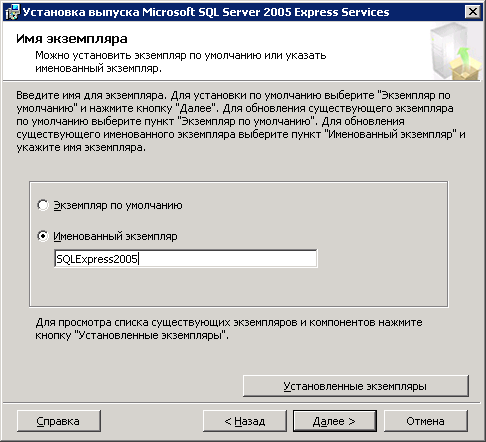Click the "Именованный экземпляр" label text
Screen dimensions: 486x442
point(115,236)
